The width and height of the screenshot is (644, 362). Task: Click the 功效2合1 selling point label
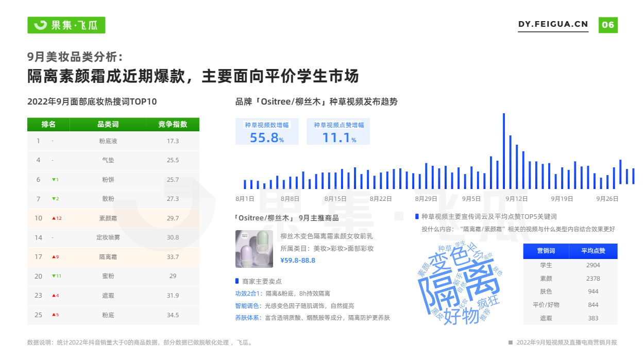click(x=248, y=294)
